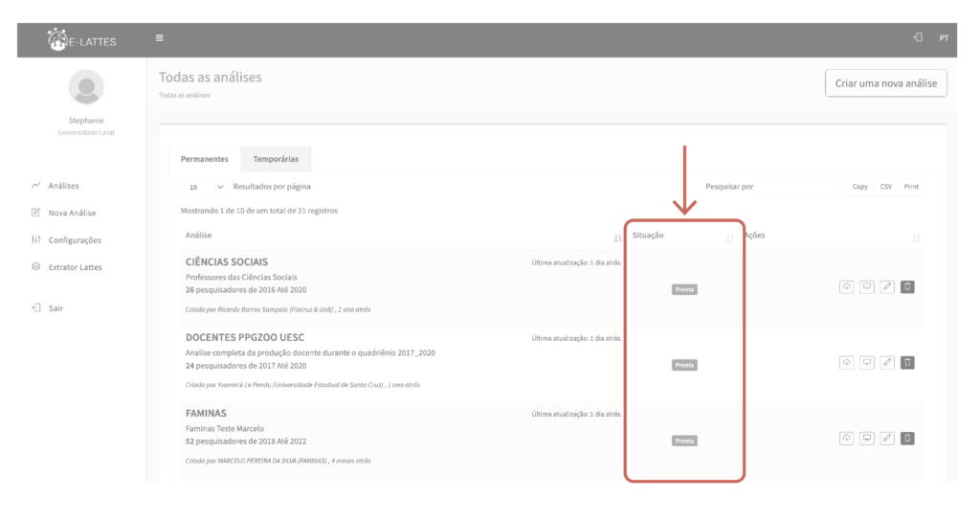
Task: Click Criar uma nova análise button
Action: pyautogui.click(x=885, y=83)
